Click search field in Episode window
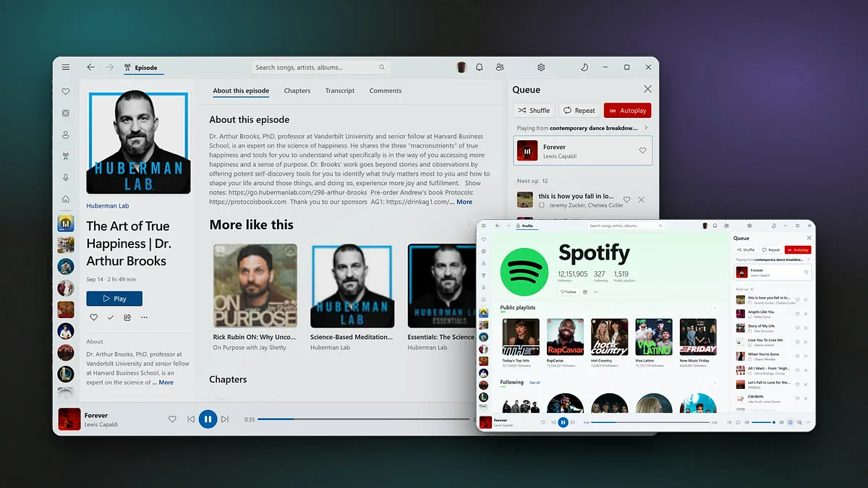Viewport: 868px width, 488px height. tap(321, 67)
